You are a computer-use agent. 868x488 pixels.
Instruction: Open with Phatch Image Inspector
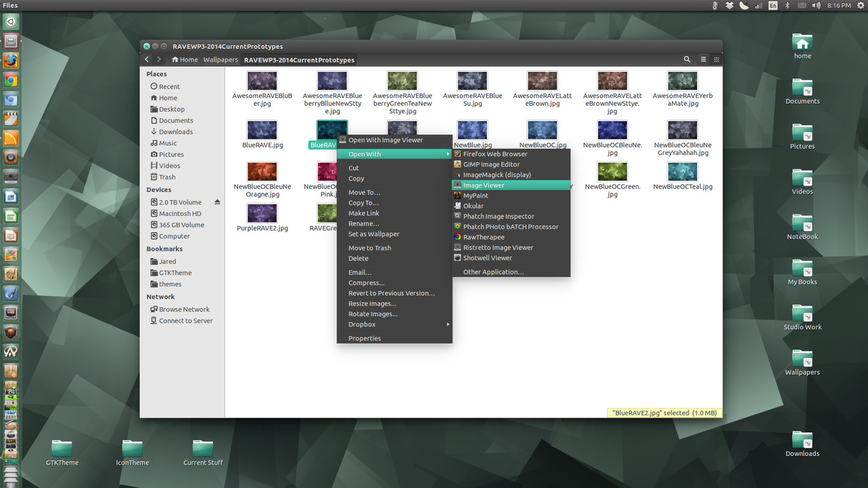click(511, 217)
